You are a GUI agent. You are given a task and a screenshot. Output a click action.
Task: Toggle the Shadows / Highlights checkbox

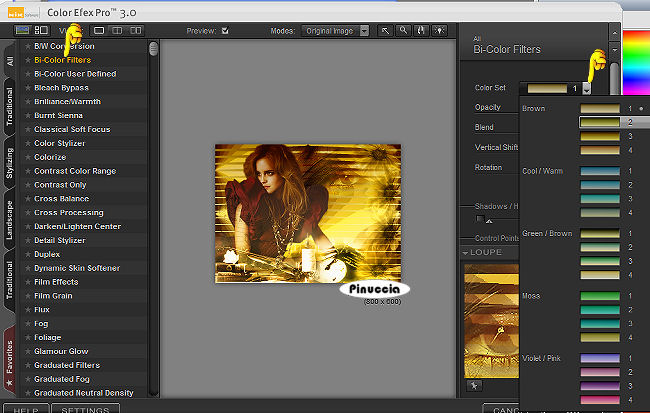tap(480, 219)
